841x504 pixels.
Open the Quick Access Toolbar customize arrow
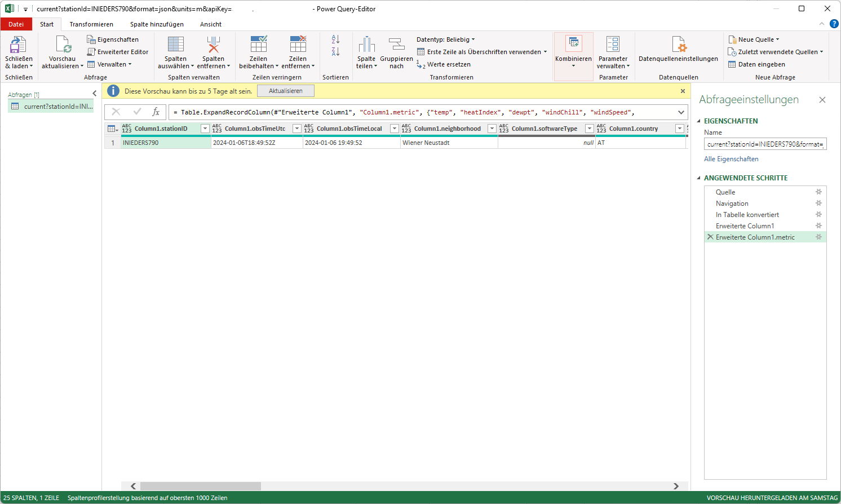pos(25,9)
